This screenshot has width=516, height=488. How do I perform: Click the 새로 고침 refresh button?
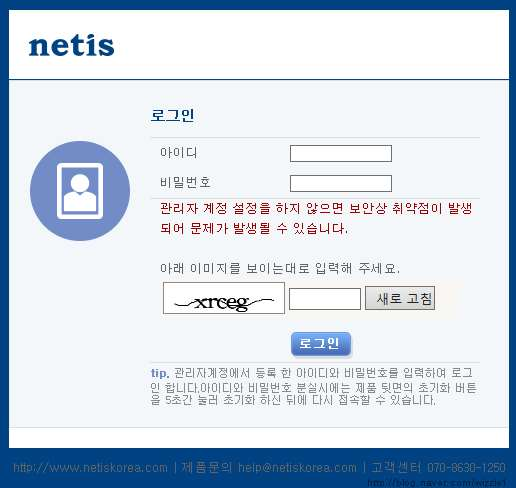click(x=400, y=298)
